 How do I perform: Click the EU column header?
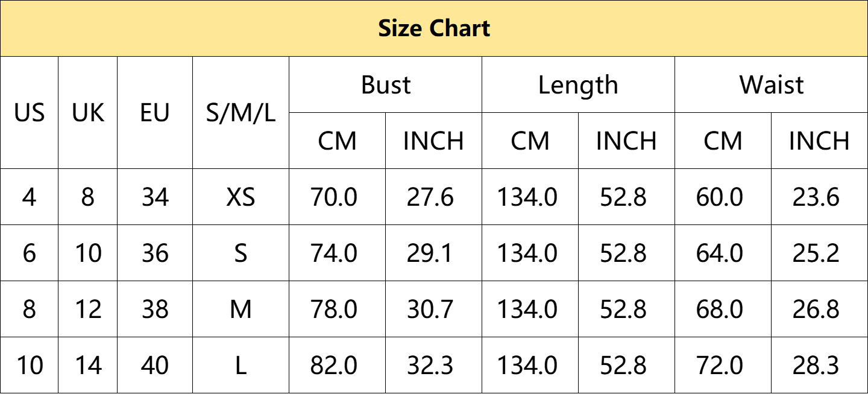pyautogui.click(x=155, y=113)
